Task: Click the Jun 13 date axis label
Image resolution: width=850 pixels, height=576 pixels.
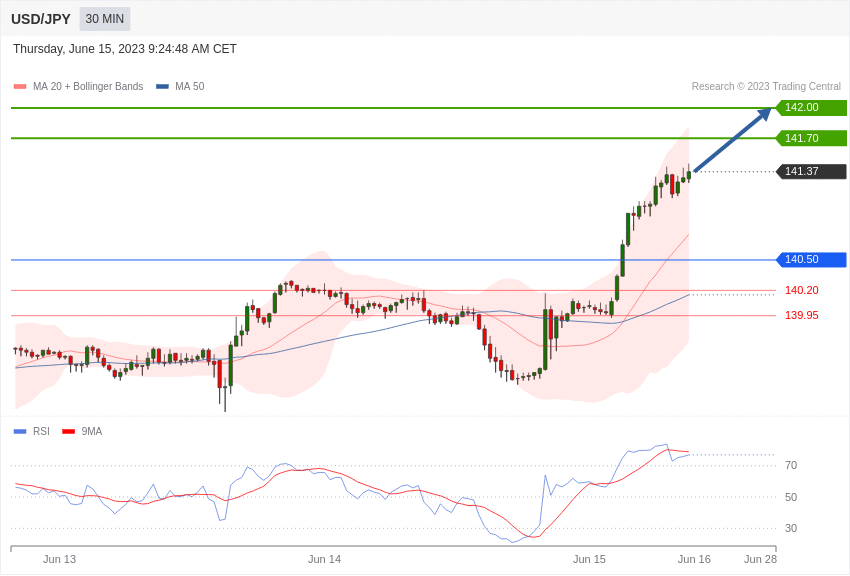Action: 60,559
